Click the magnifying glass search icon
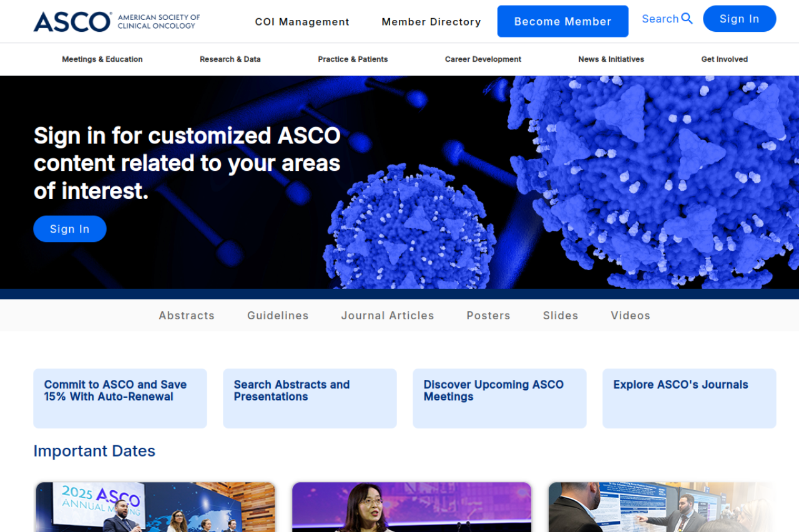This screenshot has width=799, height=532. pos(687,19)
